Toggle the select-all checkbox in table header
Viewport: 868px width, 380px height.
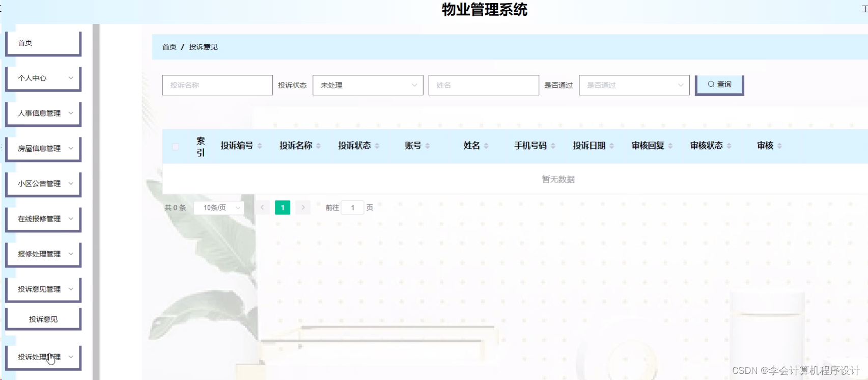tap(176, 147)
